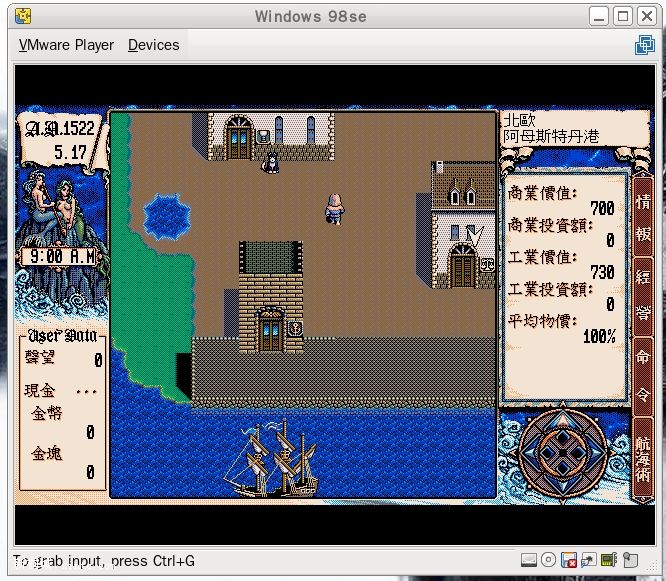Click the disconnected floppy drive icon

[x=569, y=560]
